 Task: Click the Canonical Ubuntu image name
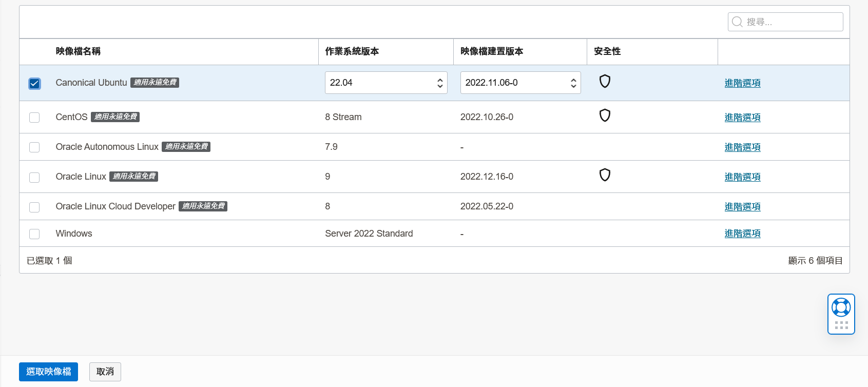coord(91,83)
